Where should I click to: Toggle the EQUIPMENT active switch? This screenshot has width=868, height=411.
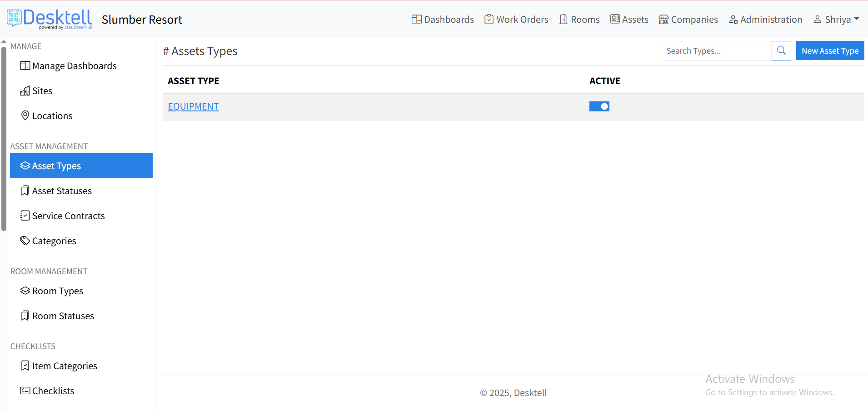point(599,106)
